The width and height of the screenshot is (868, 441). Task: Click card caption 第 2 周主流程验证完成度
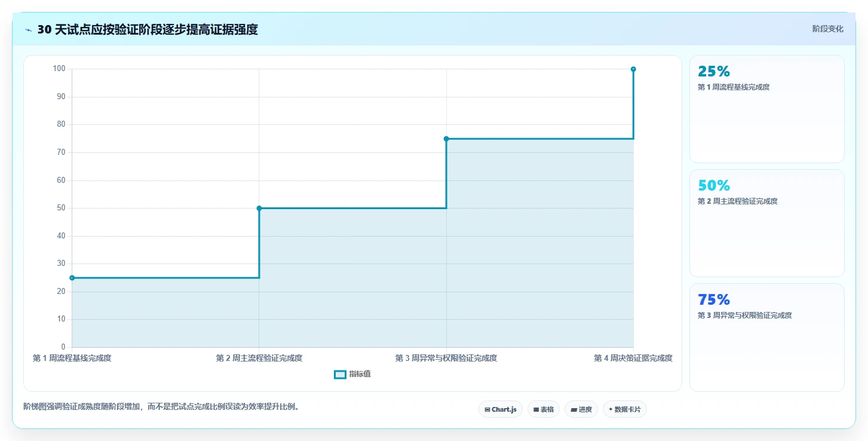[x=738, y=201]
